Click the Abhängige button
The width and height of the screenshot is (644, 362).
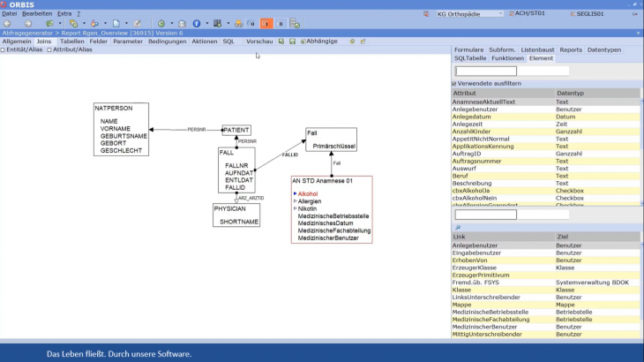click(319, 41)
